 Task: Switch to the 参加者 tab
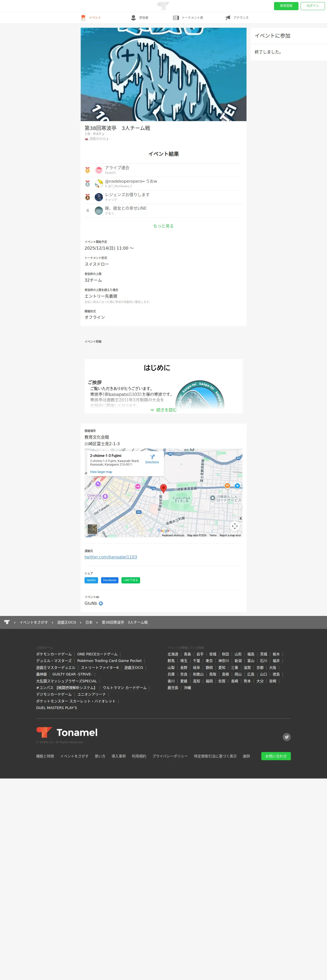coord(140,18)
